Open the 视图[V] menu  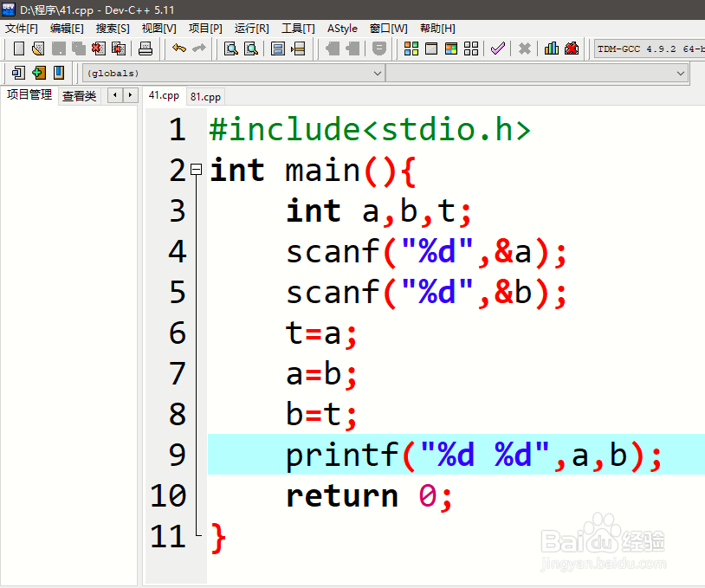click(158, 29)
